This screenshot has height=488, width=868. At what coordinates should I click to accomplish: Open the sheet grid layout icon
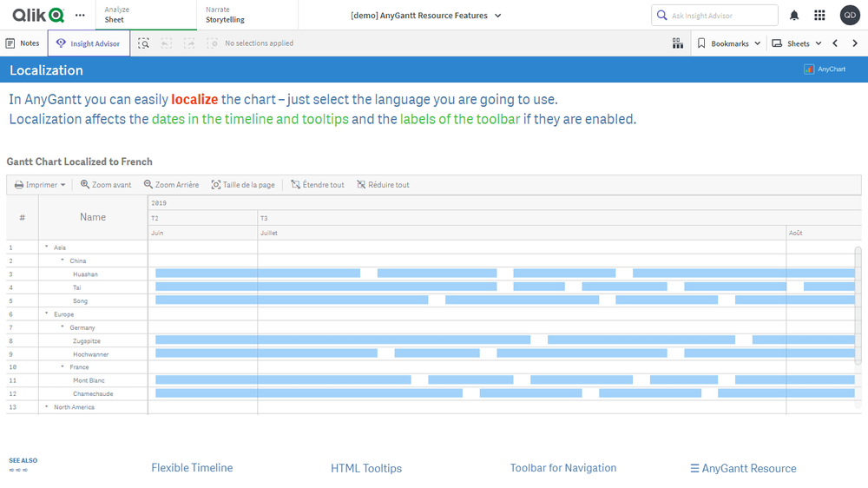[x=678, y=43]
